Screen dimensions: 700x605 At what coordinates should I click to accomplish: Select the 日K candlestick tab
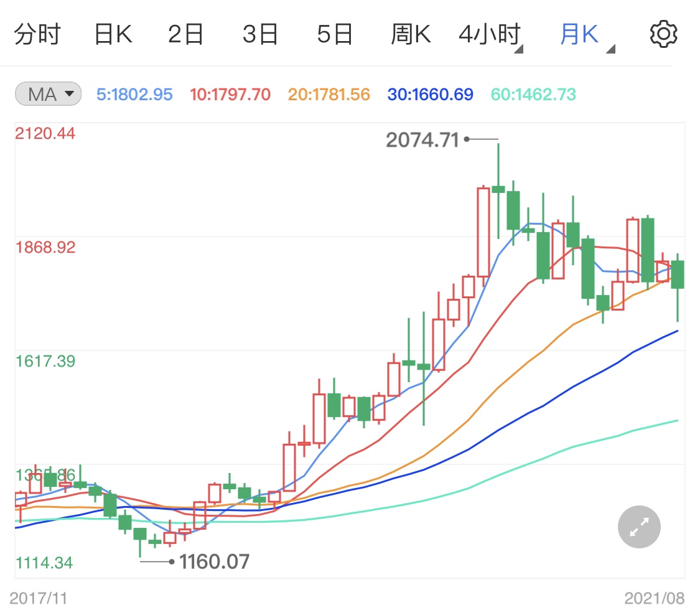pyautogui.click(x=113, y=34)
